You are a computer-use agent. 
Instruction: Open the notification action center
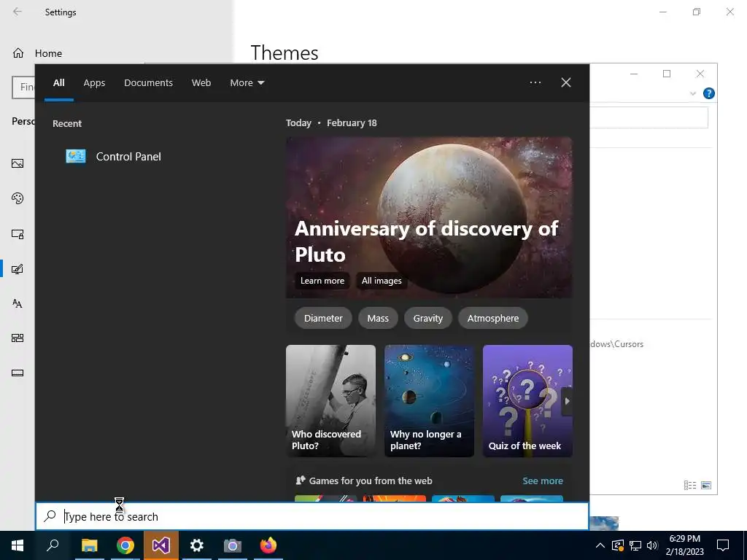click(723, 545)
